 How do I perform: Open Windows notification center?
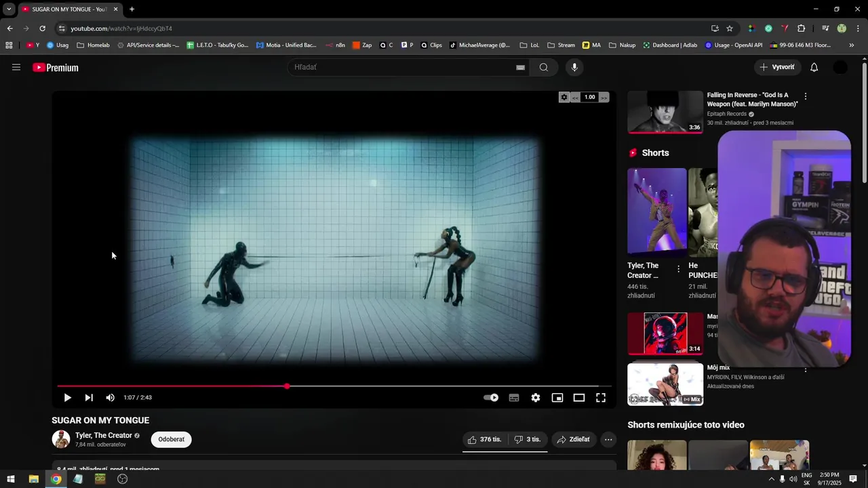(853, 479)
